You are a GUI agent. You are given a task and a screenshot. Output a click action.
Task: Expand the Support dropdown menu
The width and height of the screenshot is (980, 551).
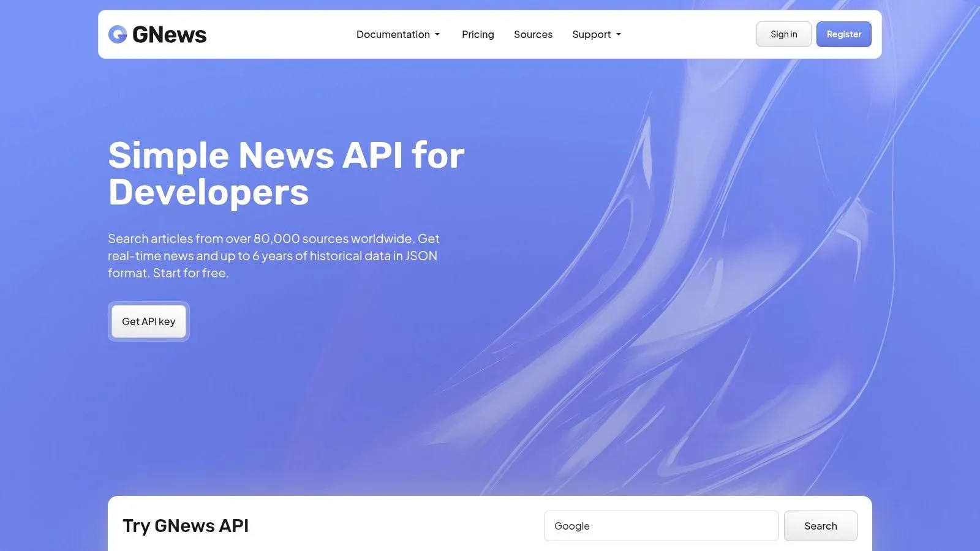coord(597,34)
